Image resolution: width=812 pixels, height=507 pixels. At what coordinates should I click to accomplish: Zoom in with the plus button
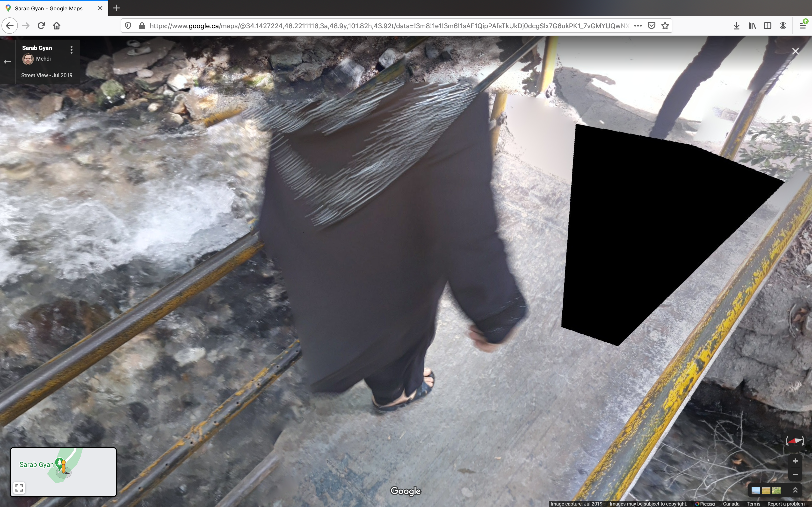coord(795,461)
